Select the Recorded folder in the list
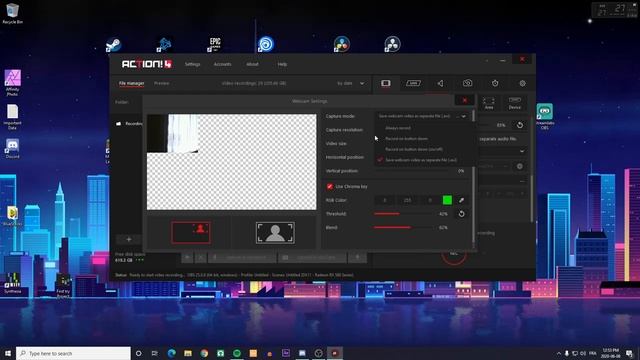This screenshot has width=640, height=360. tap(129, 123)
